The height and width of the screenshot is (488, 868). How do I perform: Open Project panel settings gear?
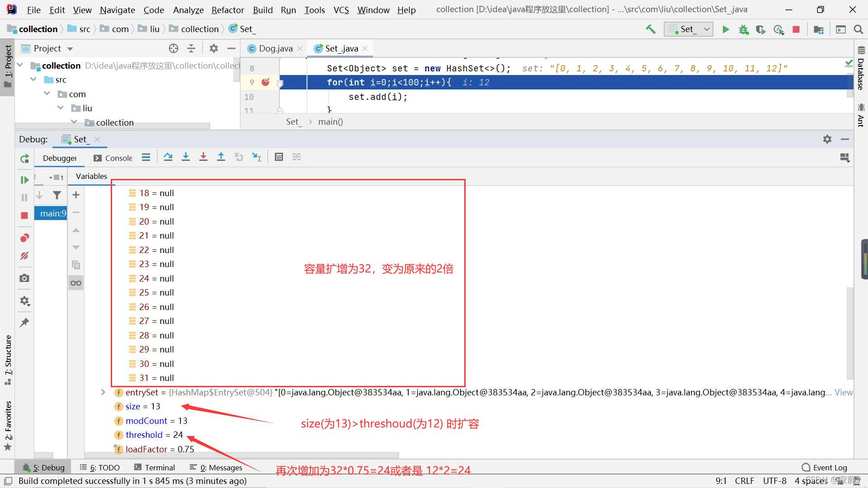tap(214, 48)
